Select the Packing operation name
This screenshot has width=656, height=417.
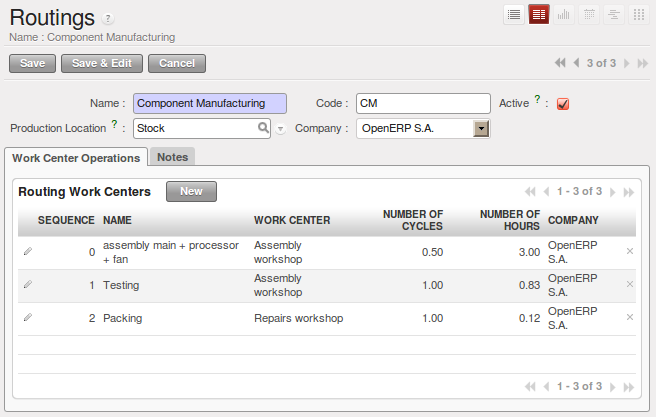[123, 318]
